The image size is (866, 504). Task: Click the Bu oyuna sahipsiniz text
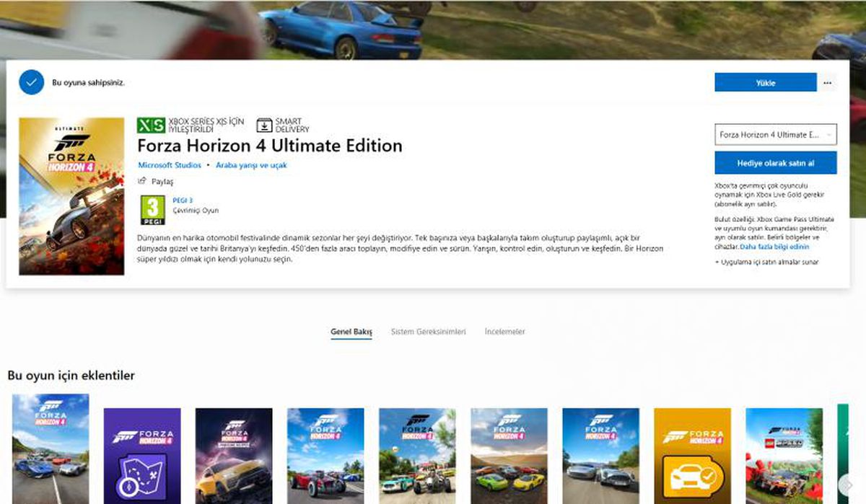(x=89, y=82)
